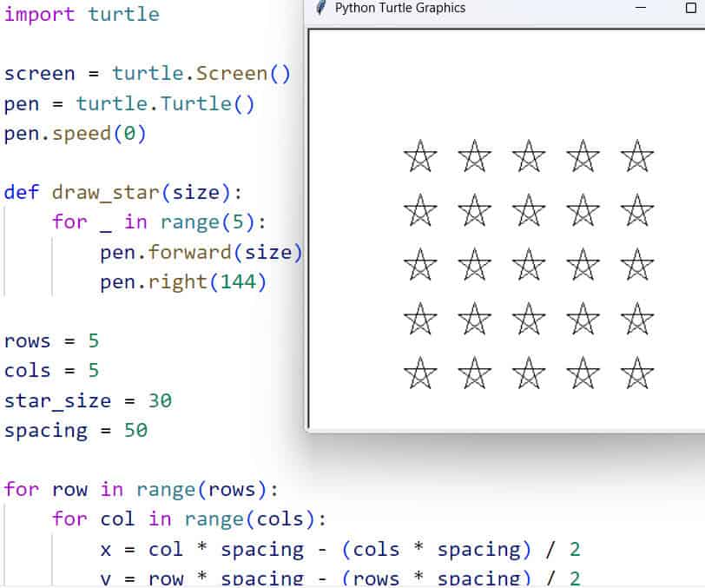Viewport: 705px width, 588px height.
Task: Click the bottom-left star in the grid
Action: pyautogui.click(x=420, y=373)
